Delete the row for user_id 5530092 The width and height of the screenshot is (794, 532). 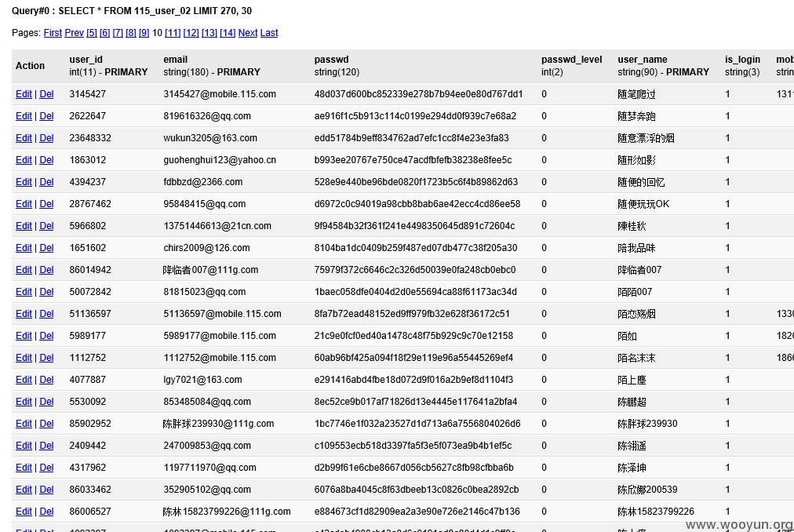coord(46,402)
